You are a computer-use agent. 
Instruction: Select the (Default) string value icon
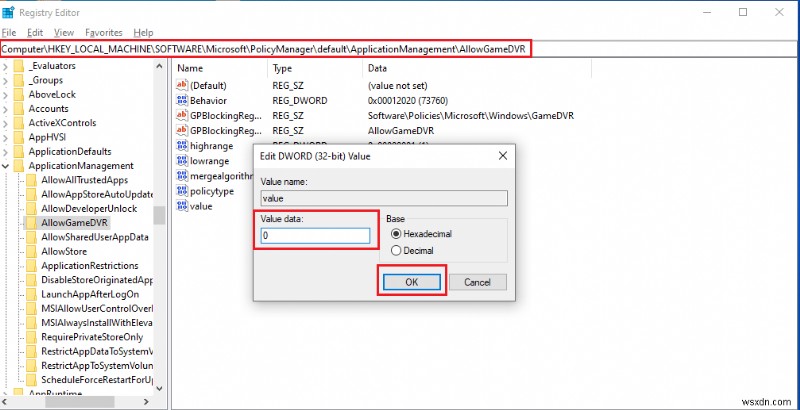[x=182, y=85]
